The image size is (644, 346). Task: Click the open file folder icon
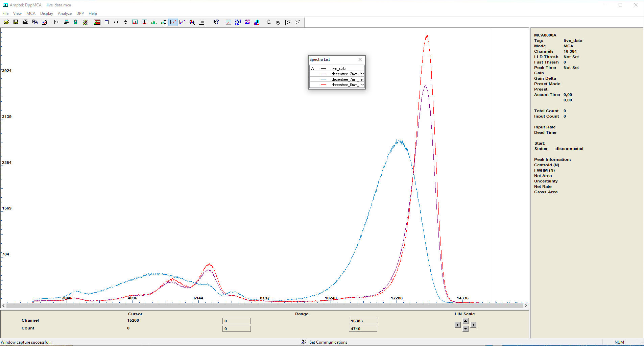click(x=6, y=22)
